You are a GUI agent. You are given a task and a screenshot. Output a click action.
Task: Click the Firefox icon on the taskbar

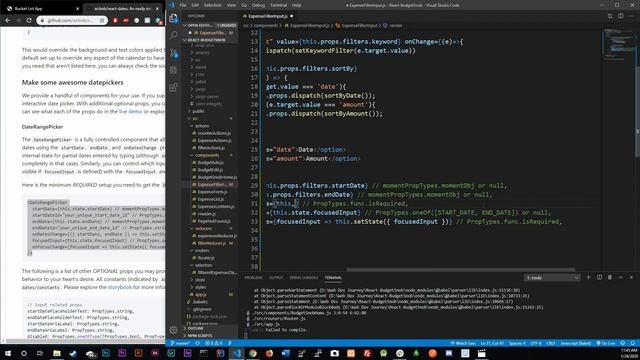[x=269, y=353]
